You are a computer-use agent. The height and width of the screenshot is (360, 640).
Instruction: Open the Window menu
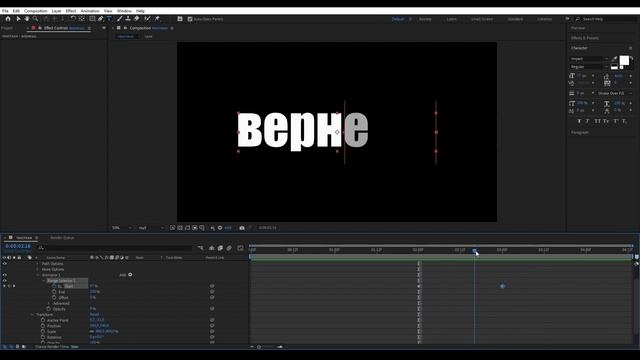124,11
